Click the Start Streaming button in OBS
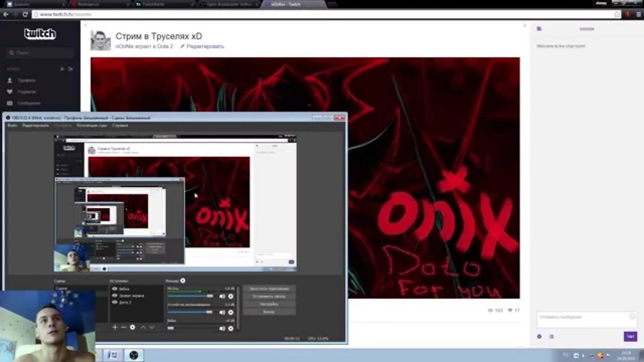This screenshot has height=362, width=644. [269, 289]
